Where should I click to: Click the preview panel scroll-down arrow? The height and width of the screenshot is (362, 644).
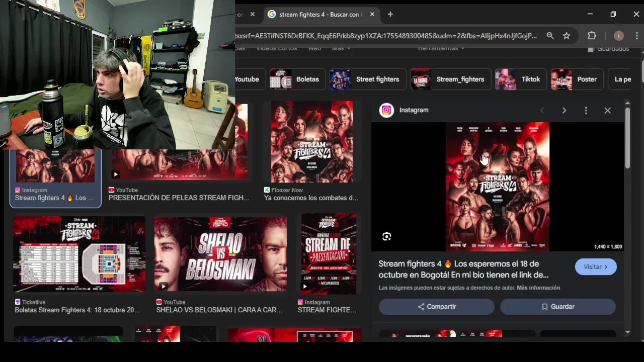[x=627, y=332]
